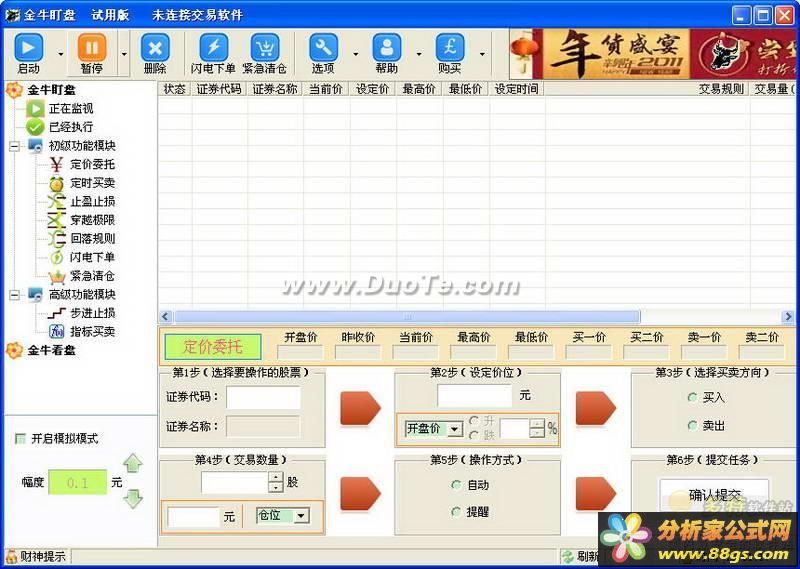Click the step 4 amount input field (元)
Screen dimensions: 800x569
[x=194, y=516]
